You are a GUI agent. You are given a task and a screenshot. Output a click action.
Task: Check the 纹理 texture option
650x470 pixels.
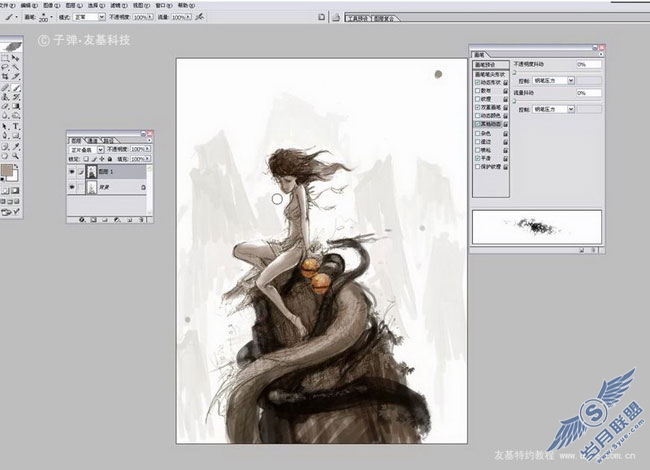click(x=477, y=99)
